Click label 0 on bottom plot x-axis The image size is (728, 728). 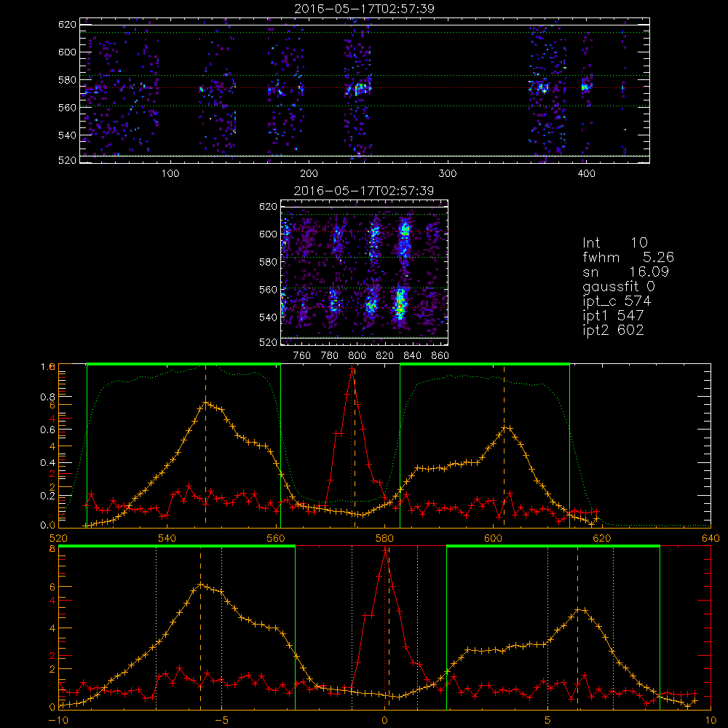pyautogui.click(x=385, y=721)
